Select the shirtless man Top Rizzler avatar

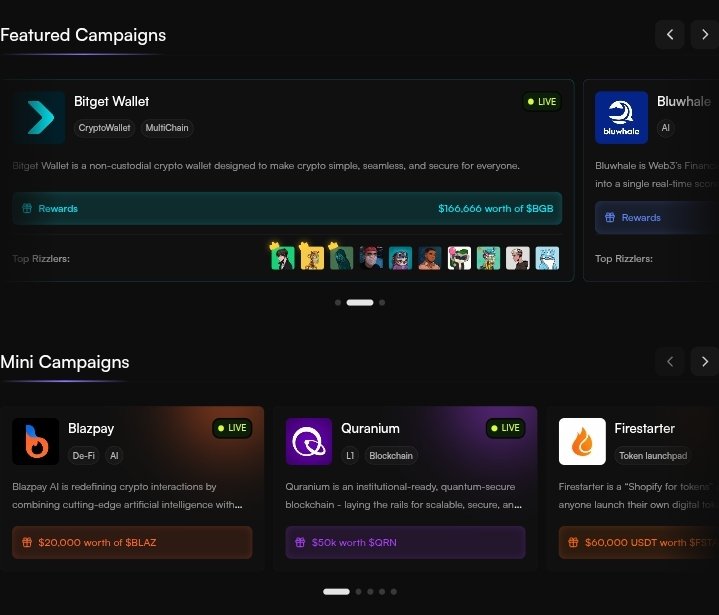click(x=430, y=258)
